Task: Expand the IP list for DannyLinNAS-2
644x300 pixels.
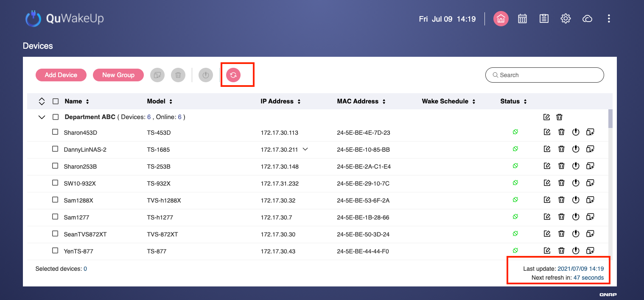Action: coord(305,149)
